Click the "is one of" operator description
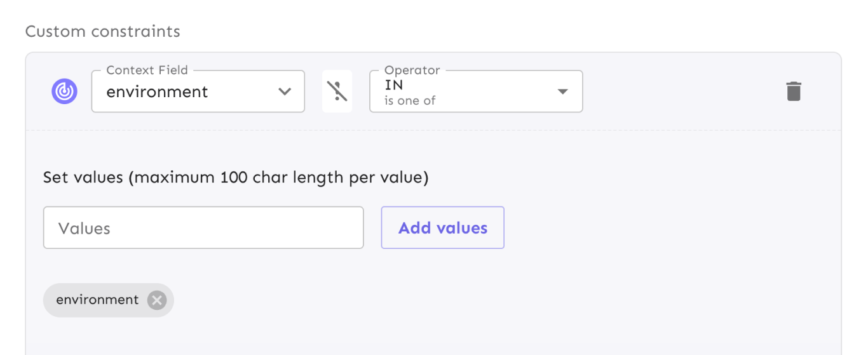Image resolution: width=868 pixels, height=355 pixels. click(x=410, y=100)
